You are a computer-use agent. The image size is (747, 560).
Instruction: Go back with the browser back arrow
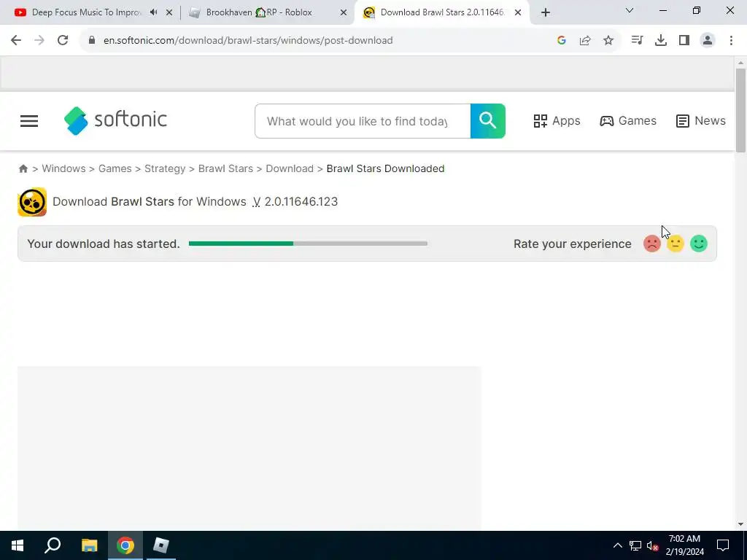tap(16, 41)
